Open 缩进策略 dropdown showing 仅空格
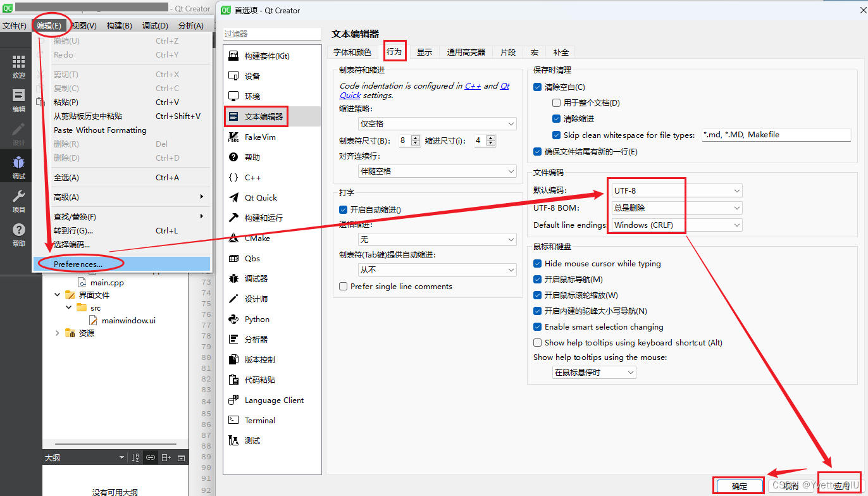 tap(437, 123)
